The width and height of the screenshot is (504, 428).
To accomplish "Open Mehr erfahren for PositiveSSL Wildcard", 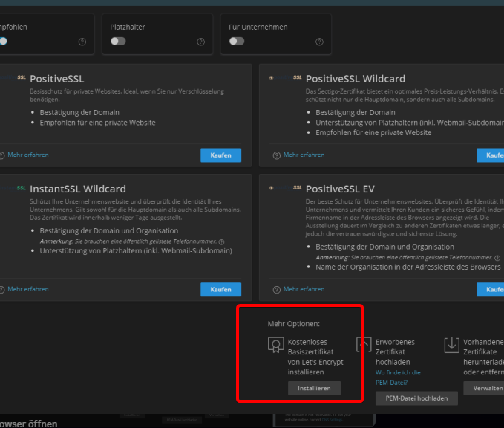I will (304, 155).
